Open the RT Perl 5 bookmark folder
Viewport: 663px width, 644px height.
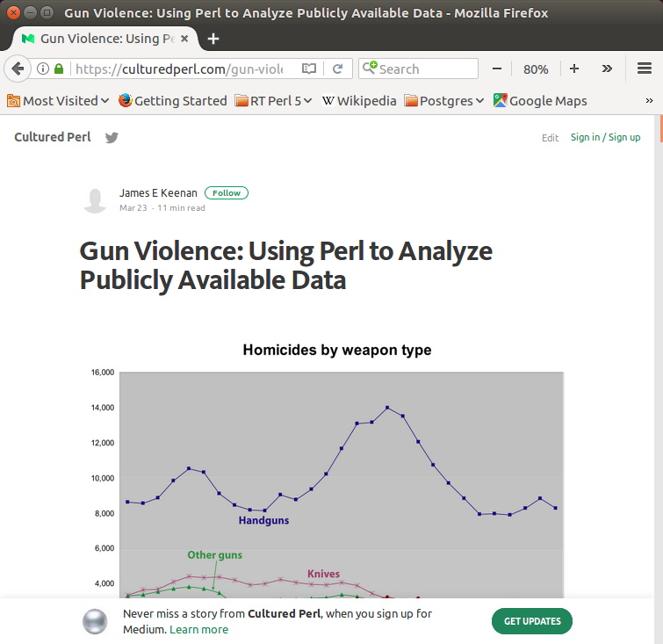point(274,100)
